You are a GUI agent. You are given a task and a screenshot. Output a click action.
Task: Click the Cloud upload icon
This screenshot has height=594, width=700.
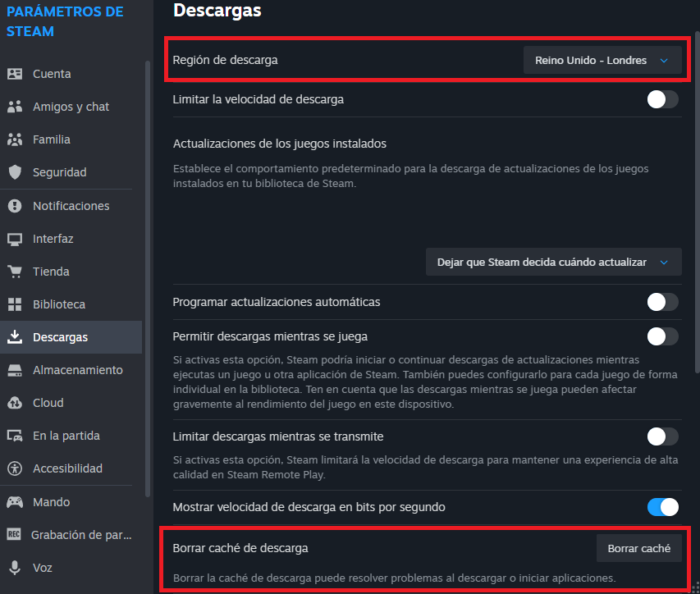15,403
